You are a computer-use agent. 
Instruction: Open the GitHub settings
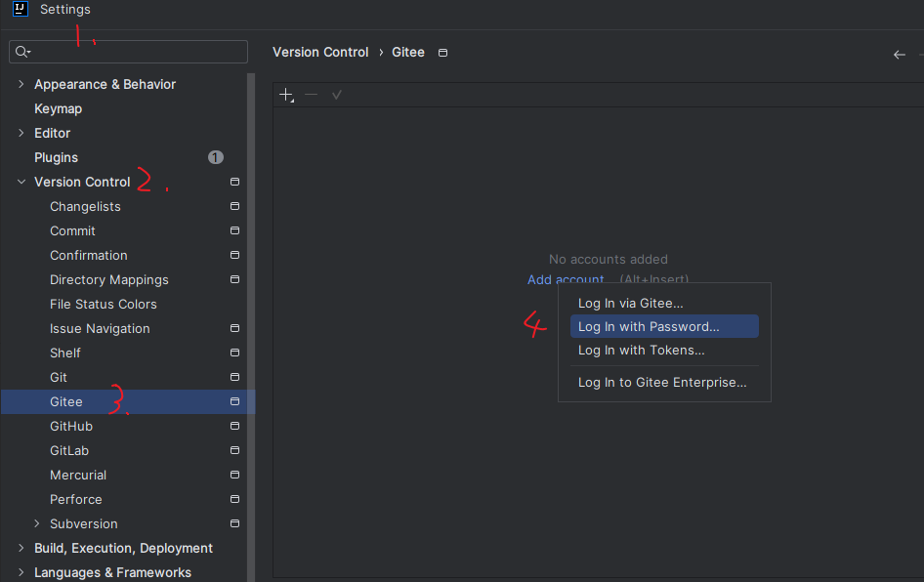71,426
